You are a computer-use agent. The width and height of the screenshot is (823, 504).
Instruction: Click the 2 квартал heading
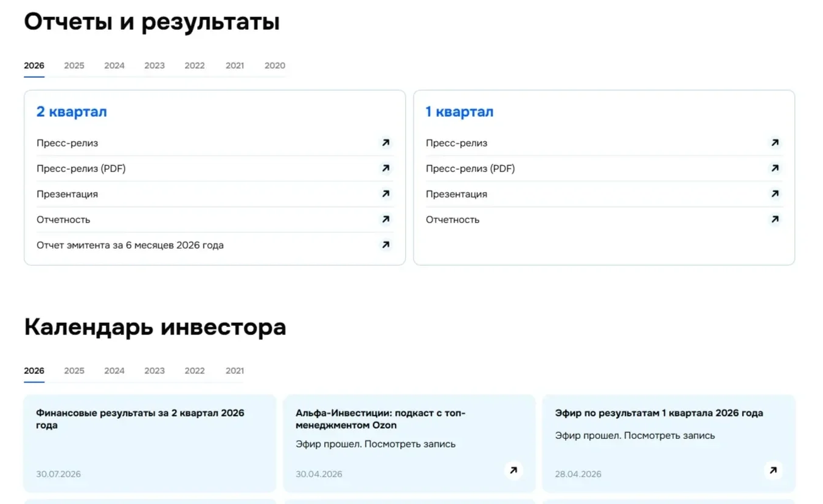71,112
